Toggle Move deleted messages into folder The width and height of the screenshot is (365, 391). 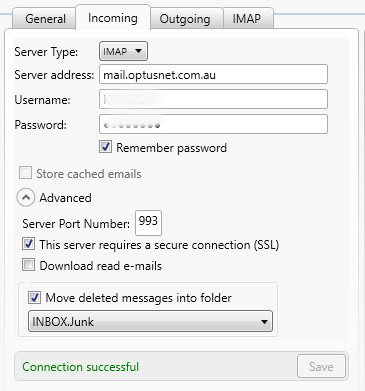(34, 297)
